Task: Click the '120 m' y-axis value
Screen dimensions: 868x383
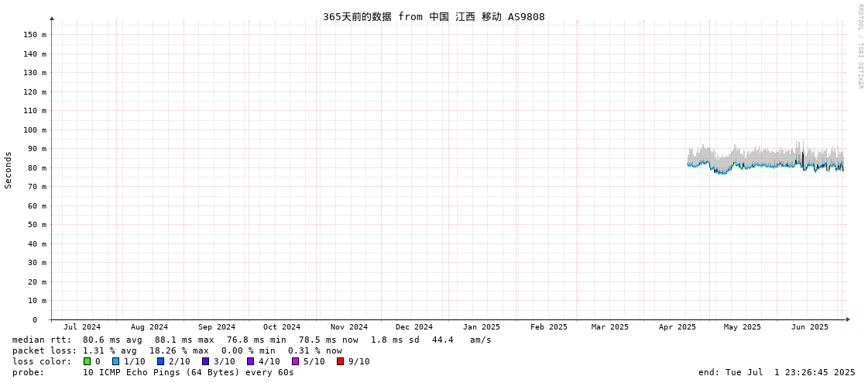Action: point(36,91)
